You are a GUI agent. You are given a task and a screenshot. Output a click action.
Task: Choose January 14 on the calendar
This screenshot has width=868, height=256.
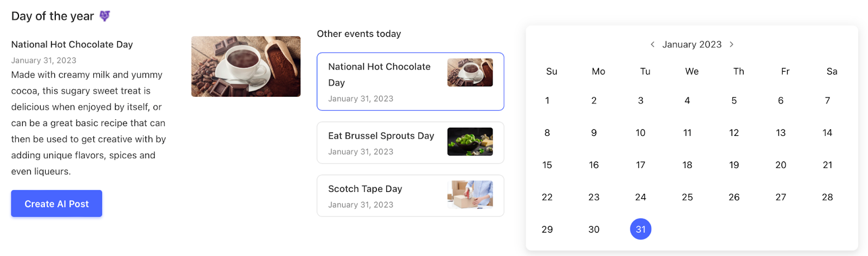(x=827, y=133)
